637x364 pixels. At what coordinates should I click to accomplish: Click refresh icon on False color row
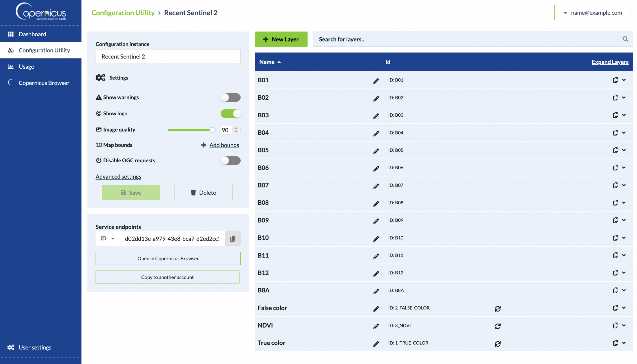tap(497, 309)
